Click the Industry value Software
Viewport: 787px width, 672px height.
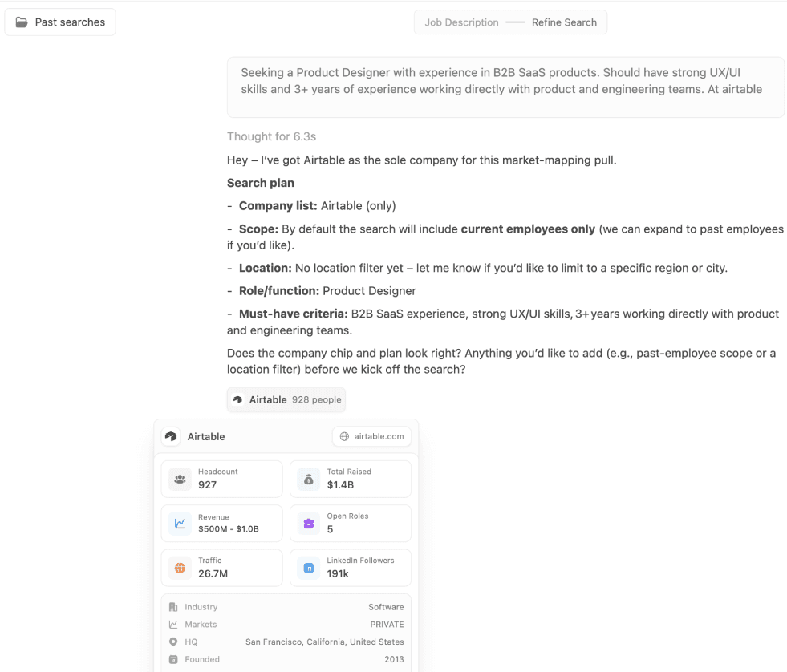(x=386, y=607)
